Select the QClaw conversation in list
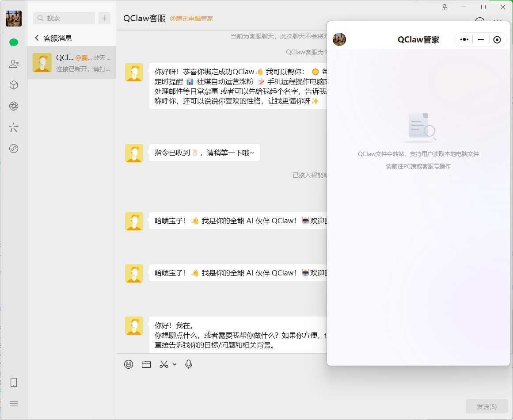The height and width of the screenshot is (420, 513). pyautogui.click(x=72, y=63)
